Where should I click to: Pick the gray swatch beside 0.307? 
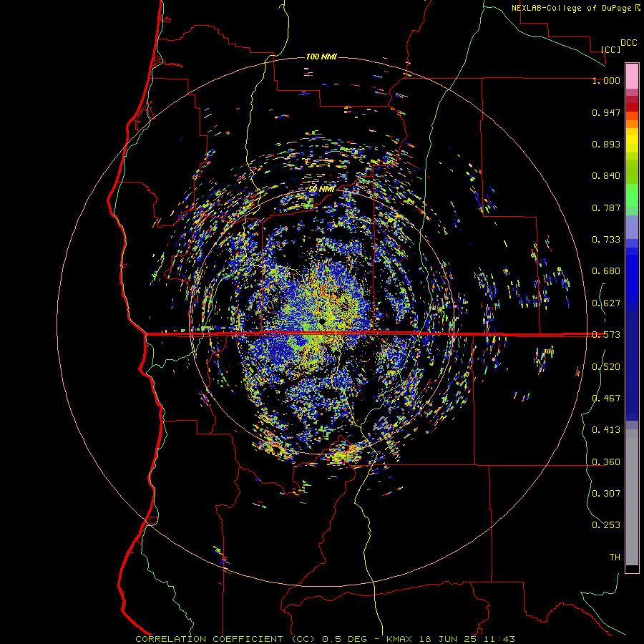coord(632,497)
